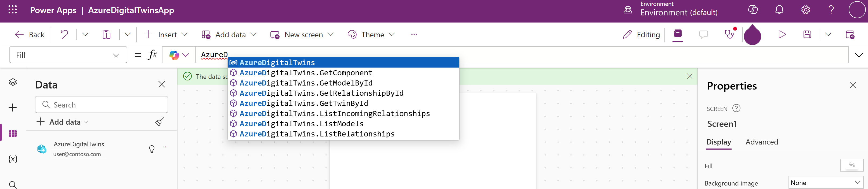Select AzureDigitalTwins.GetComponent suggestion
The height and width of the screenshot is (189, 868).
[343, 73]
